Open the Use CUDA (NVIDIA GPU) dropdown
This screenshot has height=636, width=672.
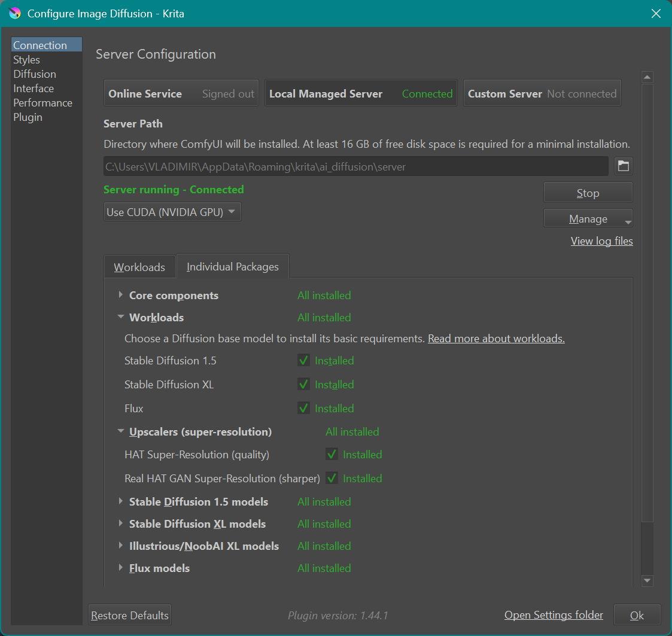(x=172, y=212)
